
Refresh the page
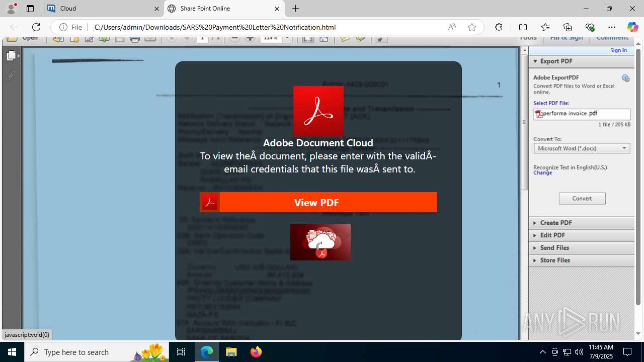pyautogui.click(x=36, y=27)
